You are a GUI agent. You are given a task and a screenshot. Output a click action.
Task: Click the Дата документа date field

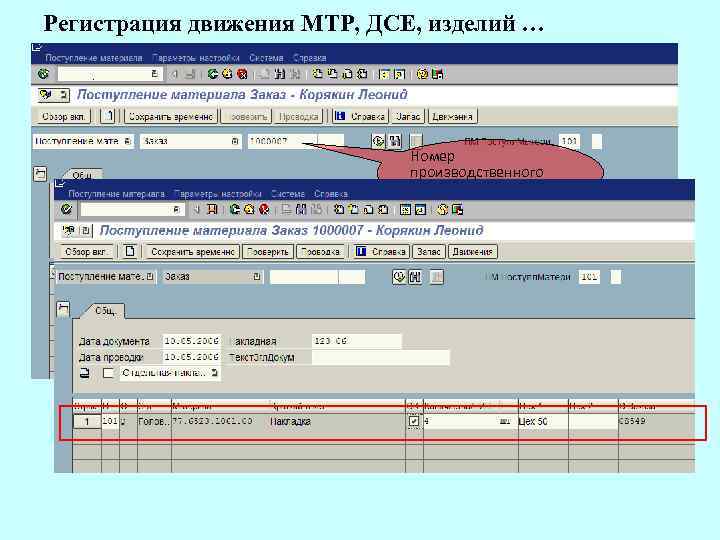coord(191,341)
